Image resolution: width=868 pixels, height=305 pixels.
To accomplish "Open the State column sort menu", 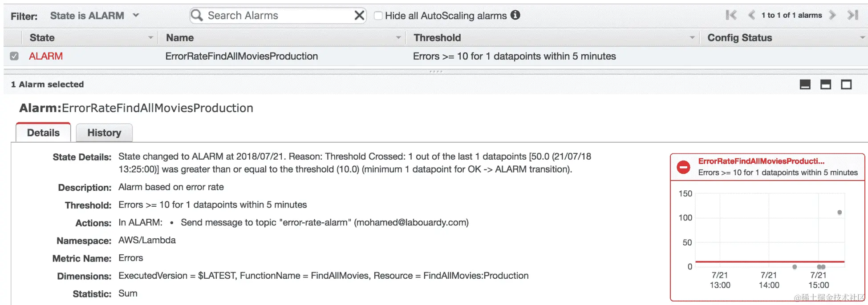I will pyautogui.click(x=150, y=38).
